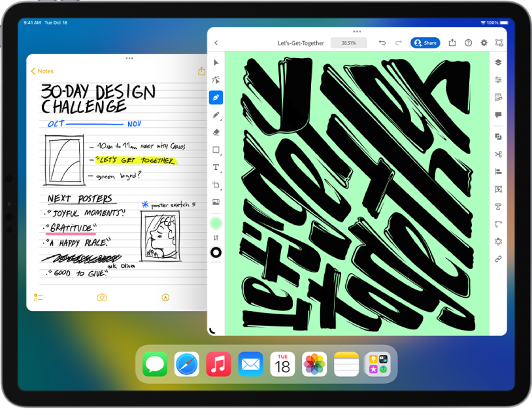Tap the blue Share button
This screenshot has width=532, height=409.
pos(425,42)
